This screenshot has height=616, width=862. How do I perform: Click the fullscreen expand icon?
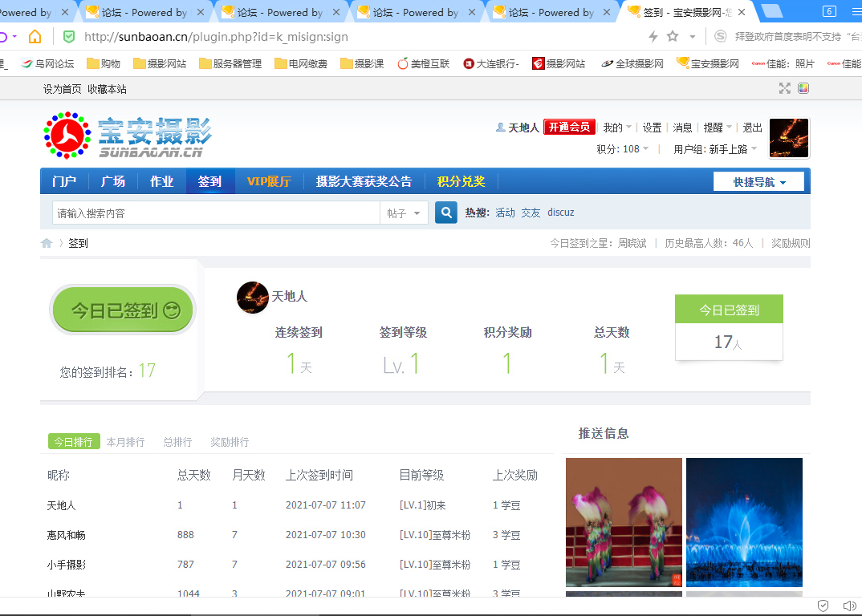784,88
